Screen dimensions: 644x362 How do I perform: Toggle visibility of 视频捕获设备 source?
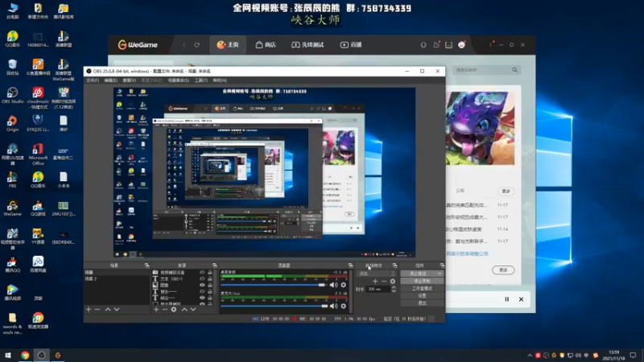[x=202, y=272]
